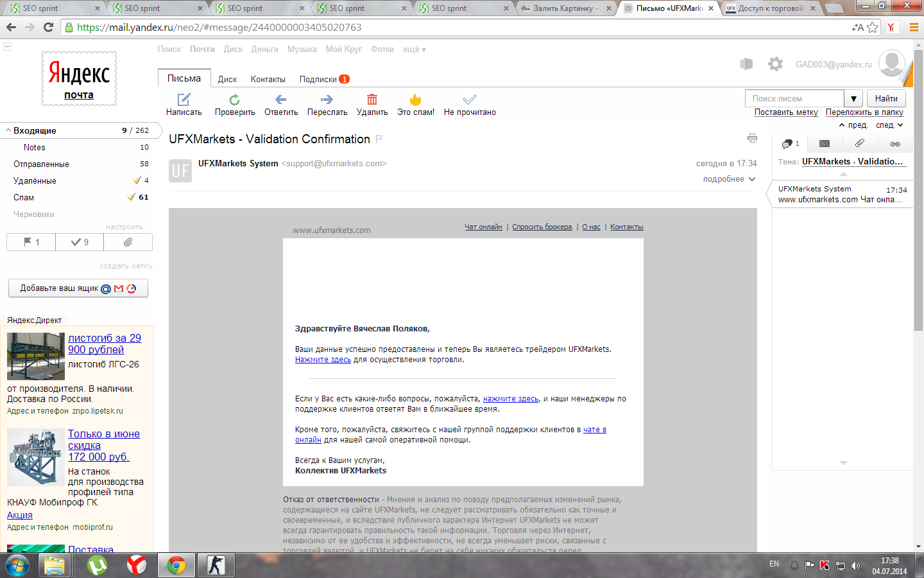The height and width of the screenshot is (578, 924).
Task: Click Переложить в папку link
Action: (864, 112)
